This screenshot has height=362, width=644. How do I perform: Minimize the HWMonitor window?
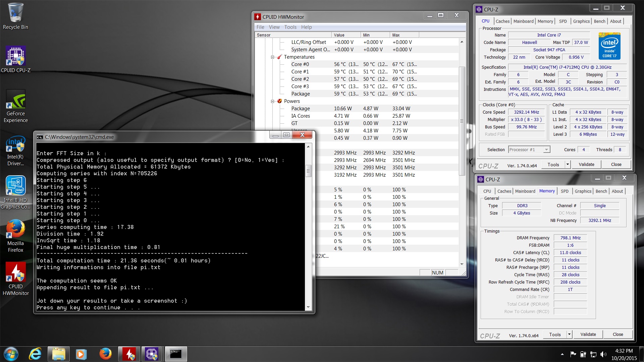429,15
